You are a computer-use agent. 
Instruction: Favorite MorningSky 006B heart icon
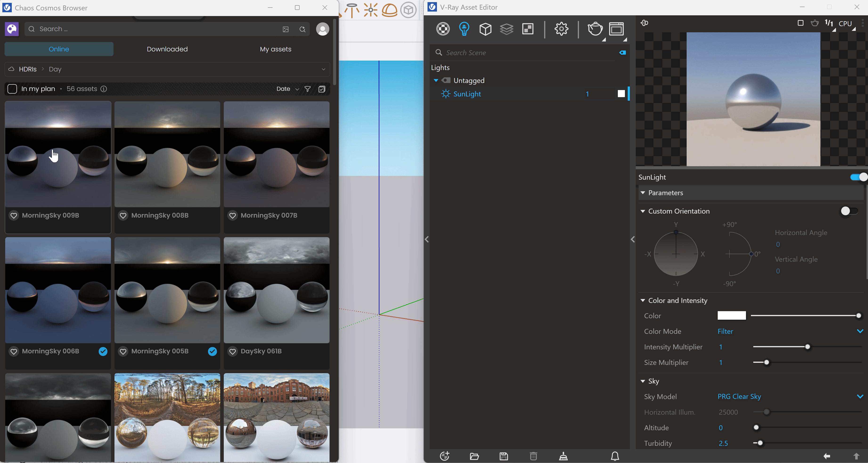tap(14, 351)
